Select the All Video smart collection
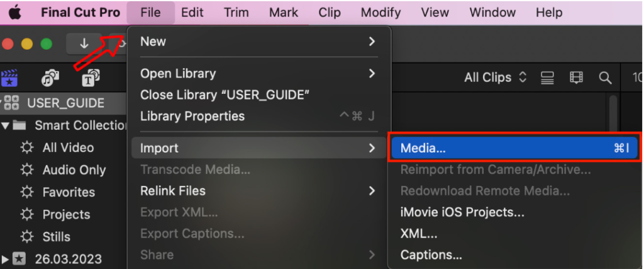Viewport: 644px width, 269px height. pos(68,147)
